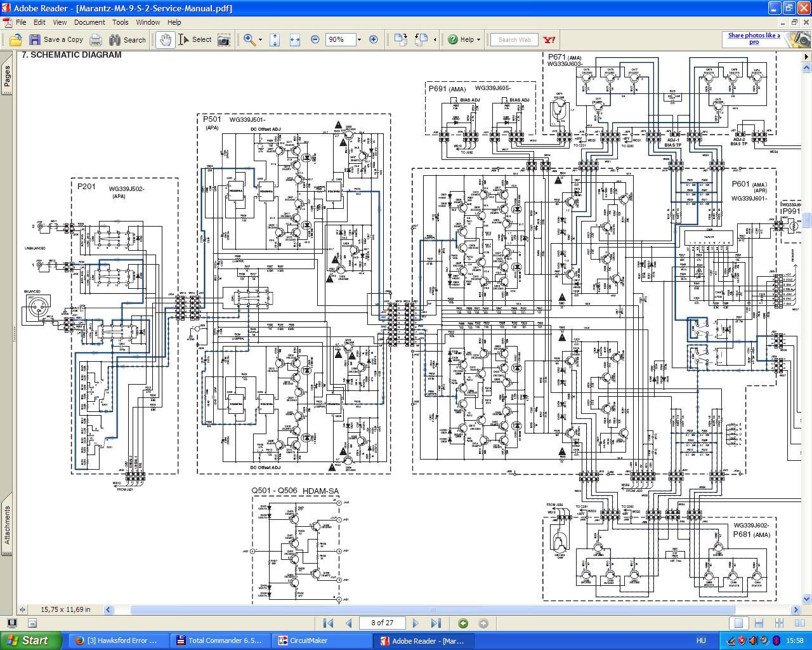Click the Rotate Clockwise icon
Image resolution: width=812 pixels, height=650 pixels.
coord(400,39)
